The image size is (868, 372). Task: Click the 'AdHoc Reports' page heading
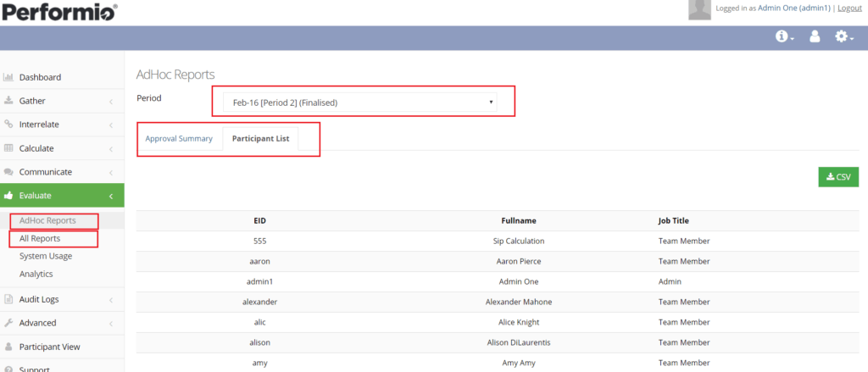coord(175,75)
